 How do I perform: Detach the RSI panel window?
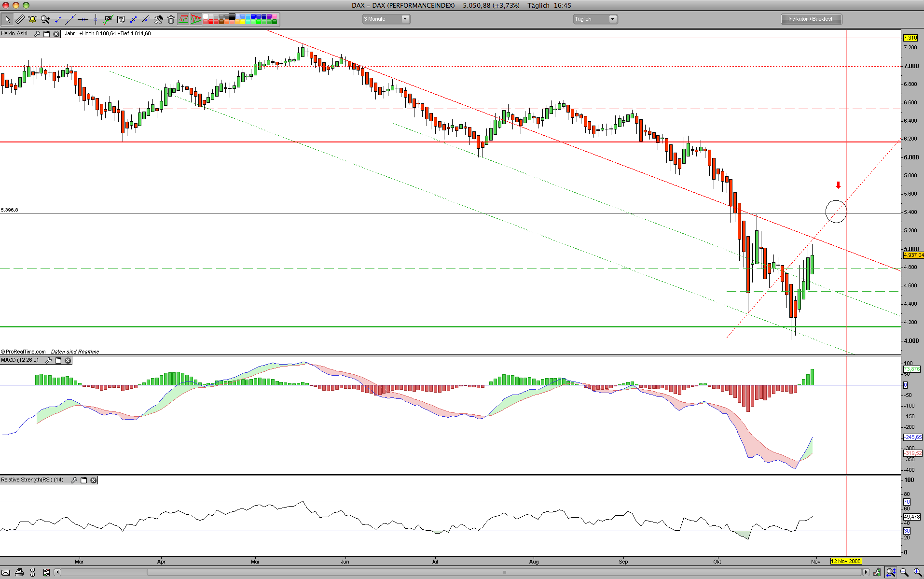84,480
